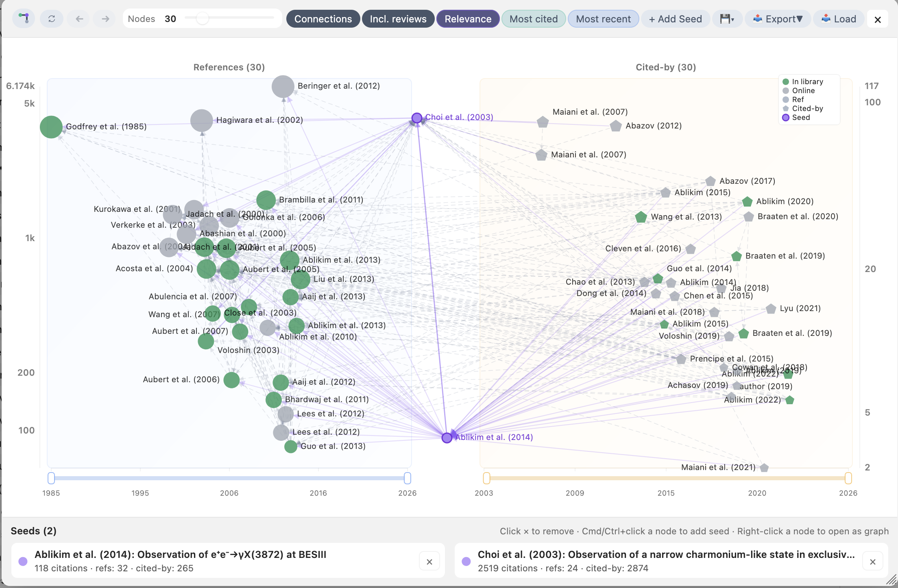The height and width of the screenshot is (588, 898).
Task: Select the Beringer et al. (2012) node
Action: pos(283,86)
